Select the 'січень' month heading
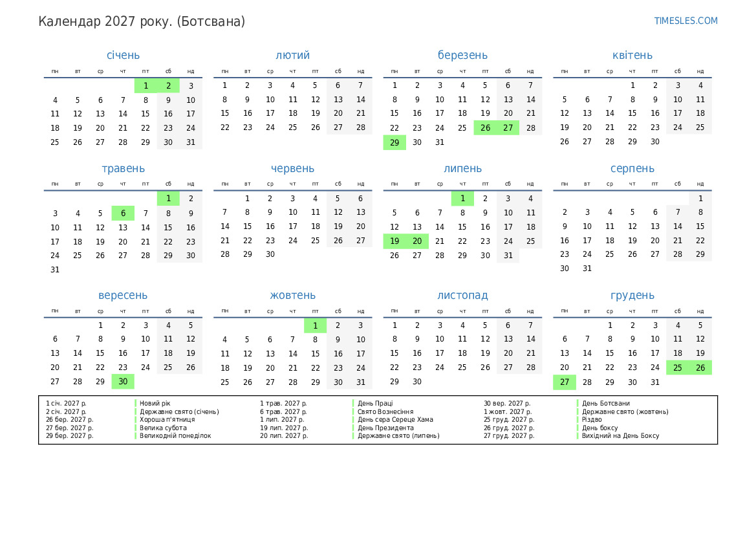 [x=123, y=55]
